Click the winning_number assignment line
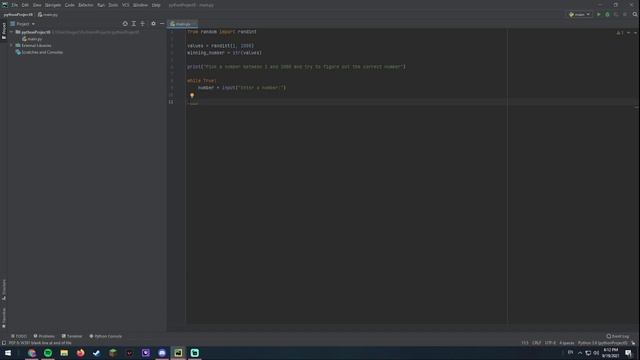Image resolution: width=640 pixels, height=360 pixels. pos(224,53)
